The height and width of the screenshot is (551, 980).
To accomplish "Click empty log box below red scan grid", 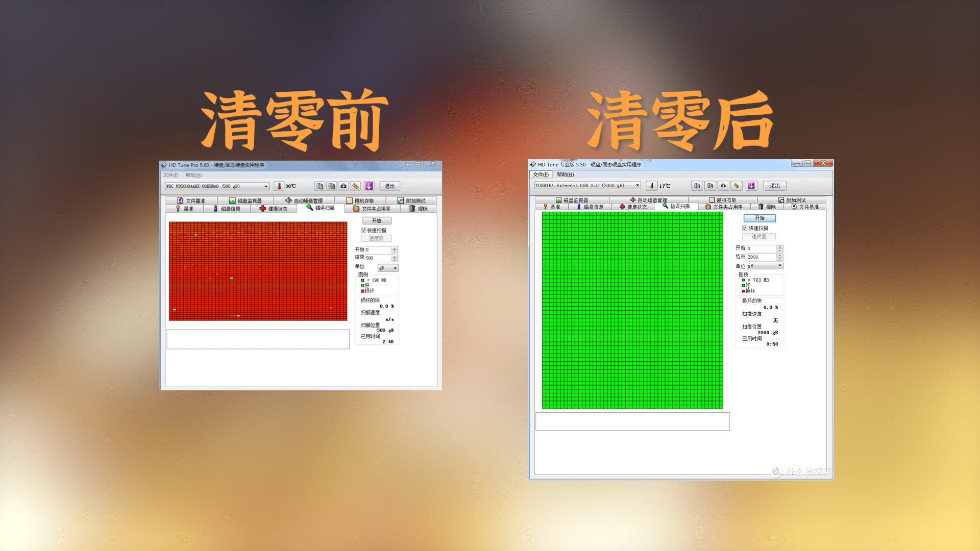I will pos(258,339).
